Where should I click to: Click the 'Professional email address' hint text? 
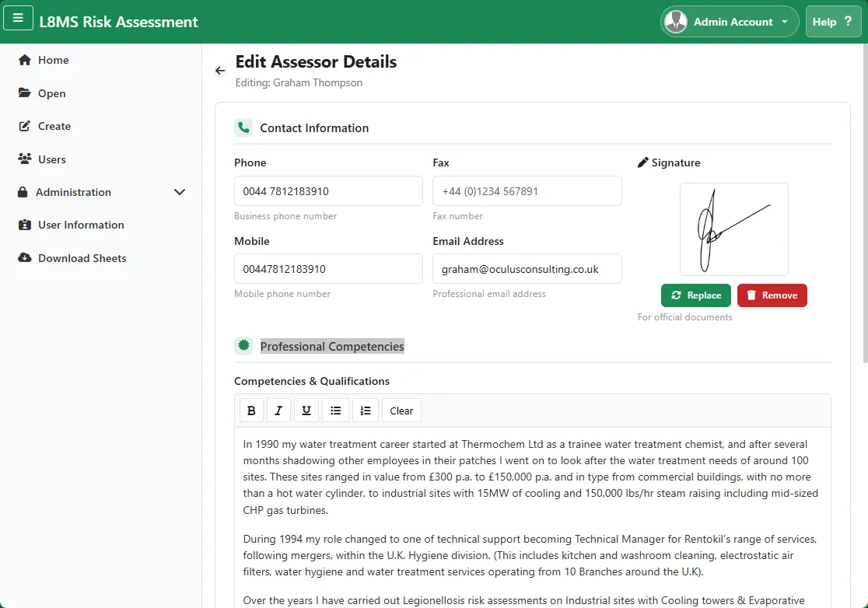click(x=489, y=294)
